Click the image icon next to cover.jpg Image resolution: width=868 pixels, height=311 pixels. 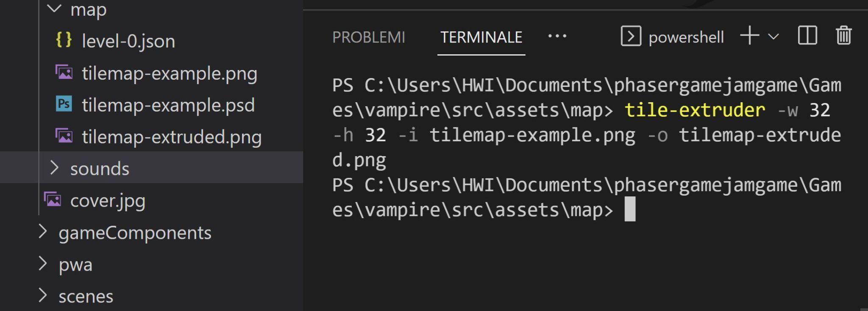[53, 199]
